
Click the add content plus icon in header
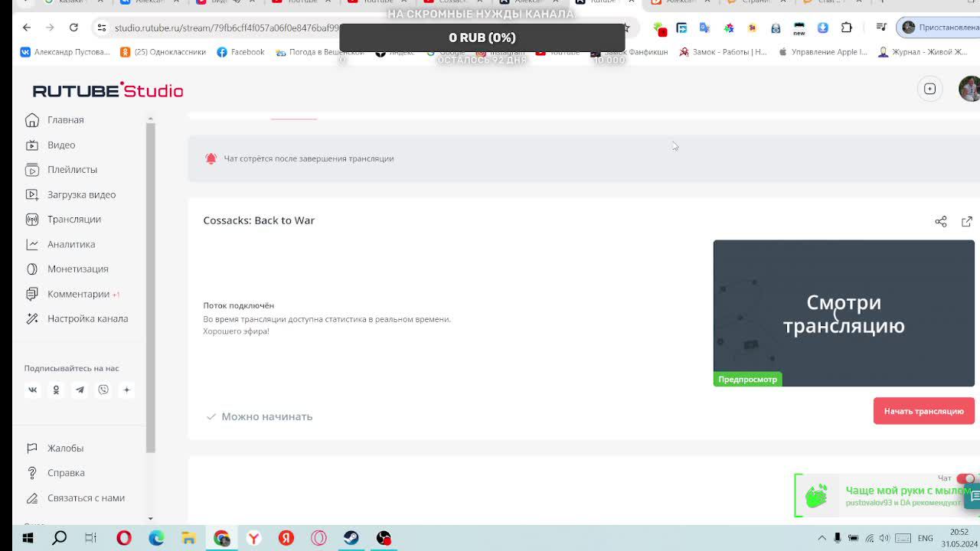click(929, 89)
